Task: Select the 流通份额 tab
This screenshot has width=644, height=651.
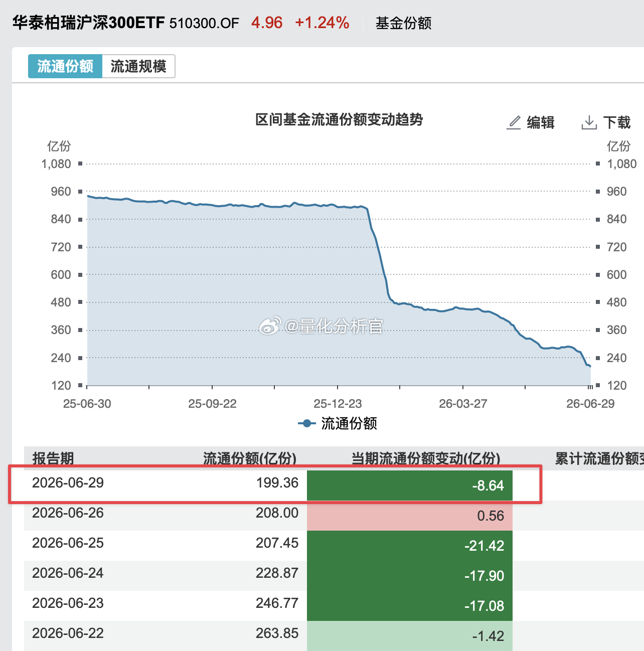Action: pyautogui.click(x=65, y=66)
